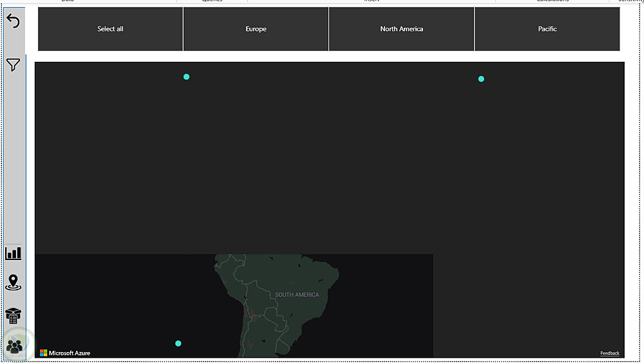644x363 pixels.
Task: Open the bar chart page icon
Action: click(13, 252)
